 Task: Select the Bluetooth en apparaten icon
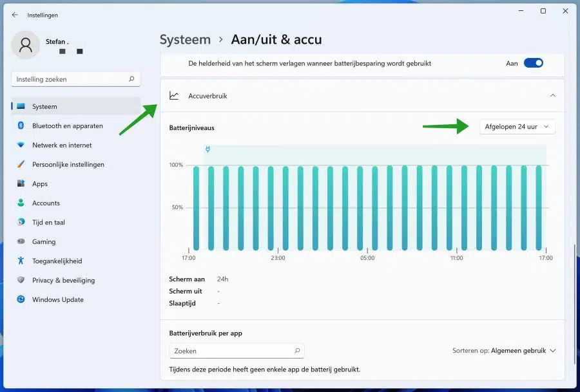(21, 126)
